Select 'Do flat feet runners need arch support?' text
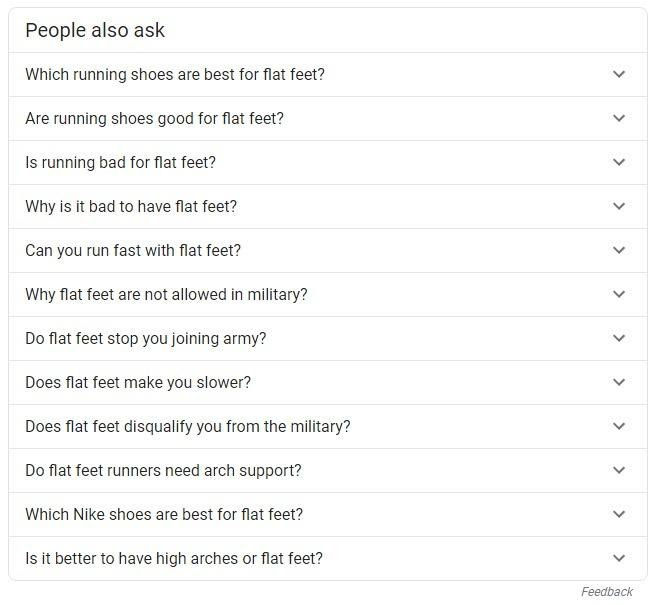Image resolution: width=667 pixels, height=605 pixels. click(x=163, y=471)
